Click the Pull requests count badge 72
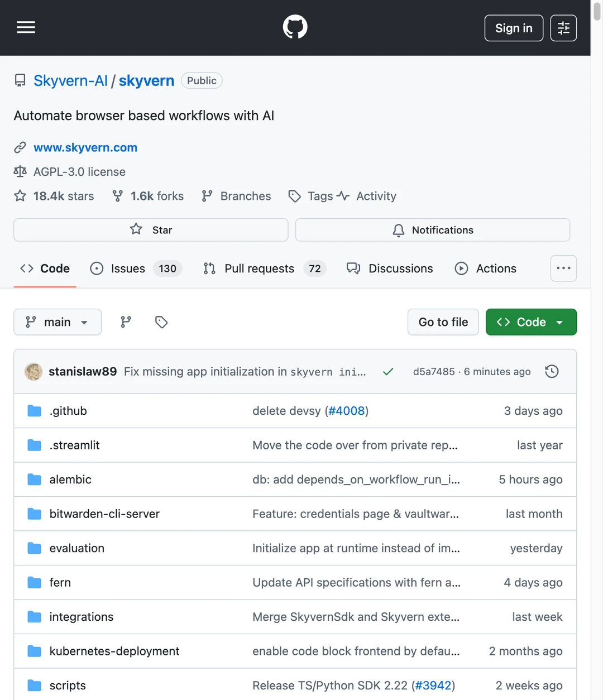 (315, 269)
